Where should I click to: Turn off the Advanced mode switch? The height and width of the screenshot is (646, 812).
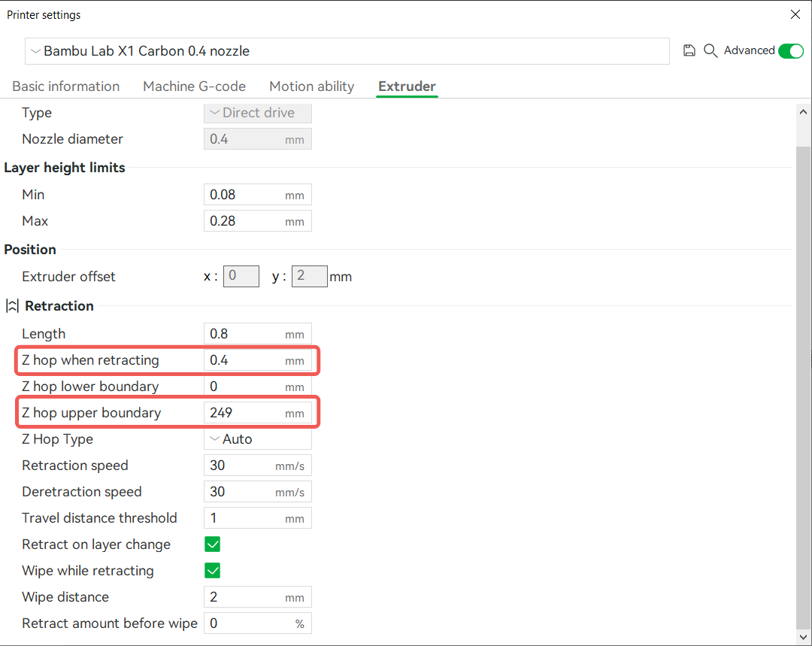tap(791, 51)
